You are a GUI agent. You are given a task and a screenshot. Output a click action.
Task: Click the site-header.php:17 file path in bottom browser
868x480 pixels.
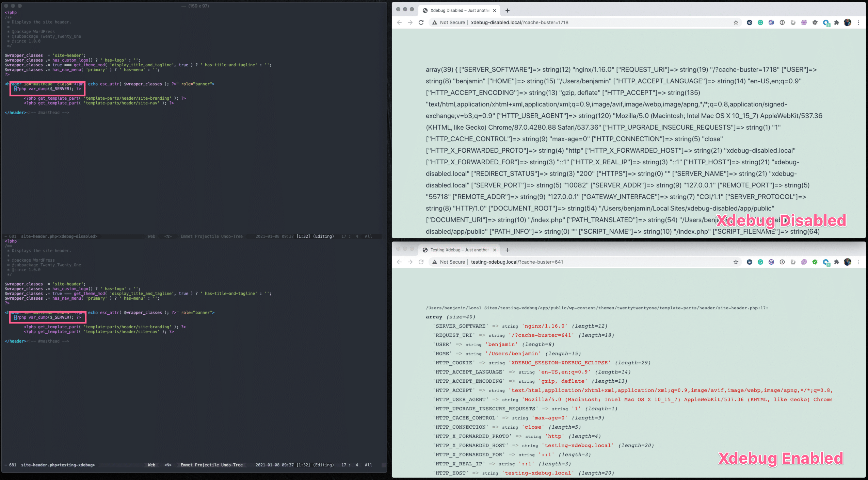coord(597,308)
